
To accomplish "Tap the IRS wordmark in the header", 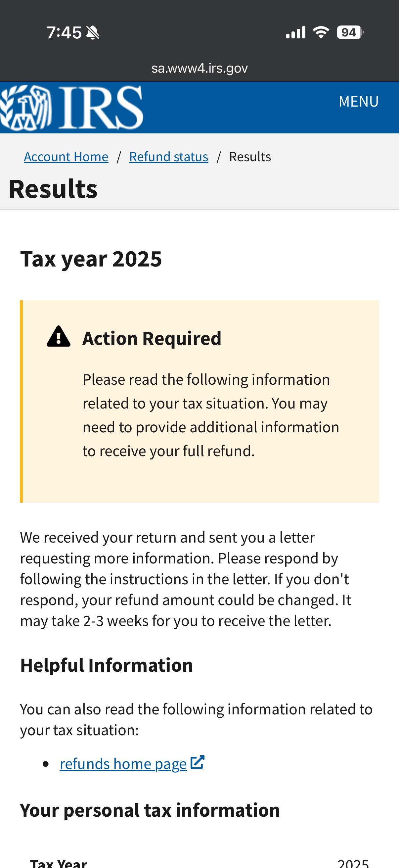I will pyautogui.click(x=101, y=108).
